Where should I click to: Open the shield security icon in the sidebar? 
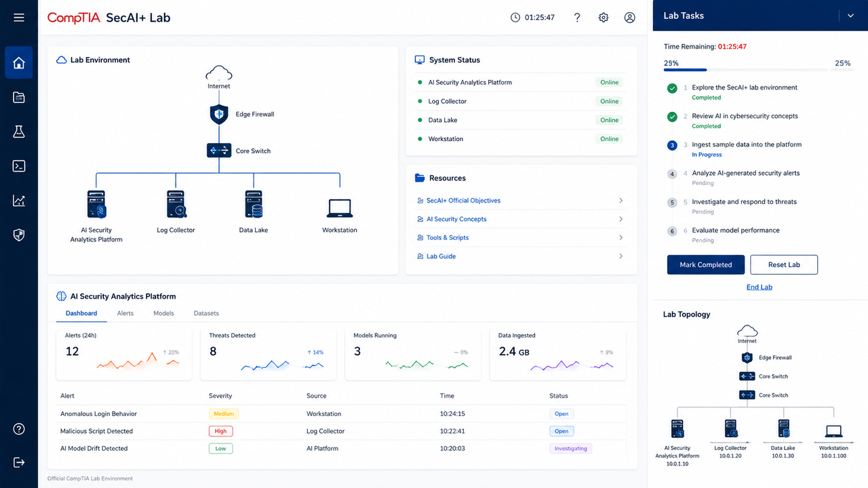pos(19,235)
